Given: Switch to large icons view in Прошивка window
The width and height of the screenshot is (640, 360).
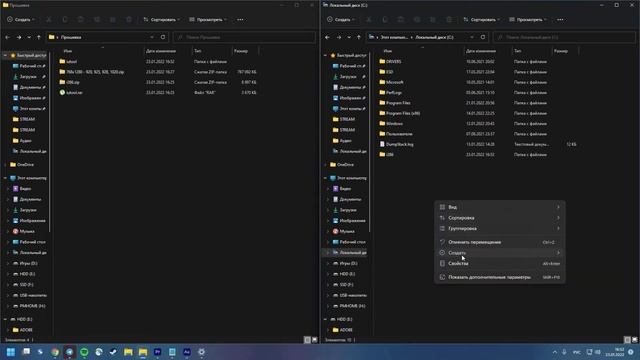Looking at the screenshot, I should (315, 340).
